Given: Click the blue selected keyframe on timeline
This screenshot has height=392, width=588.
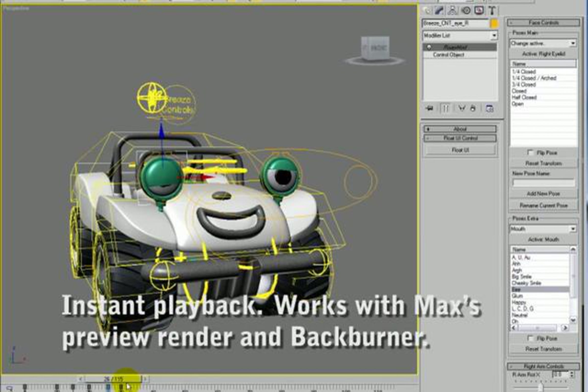Looking at the screenshot, I should [108, 387].
